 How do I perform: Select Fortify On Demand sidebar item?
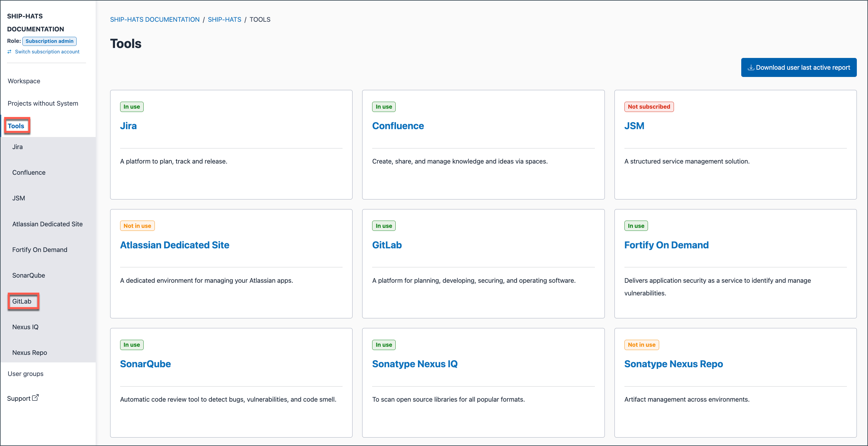[x=40, y=250]
